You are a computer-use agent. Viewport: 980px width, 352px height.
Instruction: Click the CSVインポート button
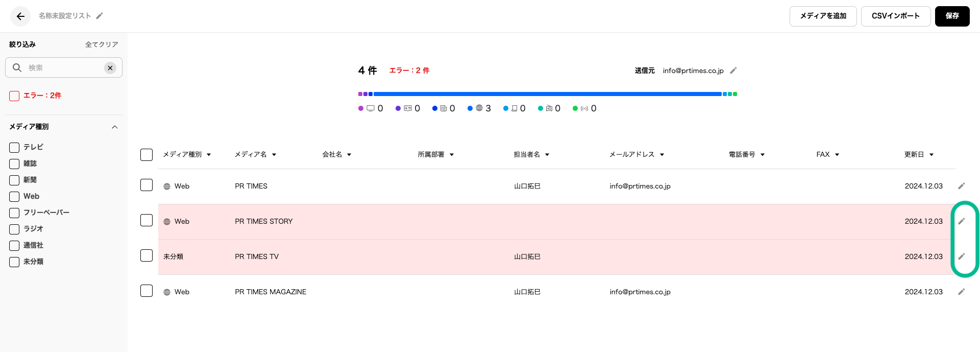point(895,16)
